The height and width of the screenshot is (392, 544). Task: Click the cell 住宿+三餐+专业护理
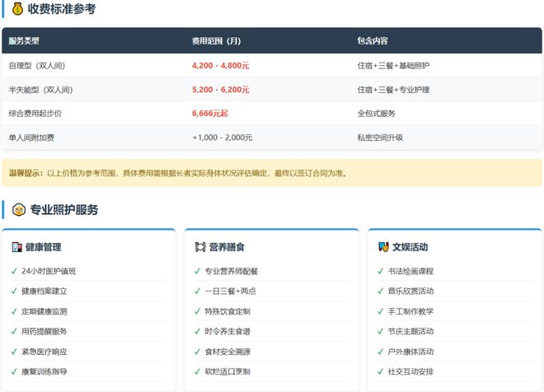click(393, 90)
